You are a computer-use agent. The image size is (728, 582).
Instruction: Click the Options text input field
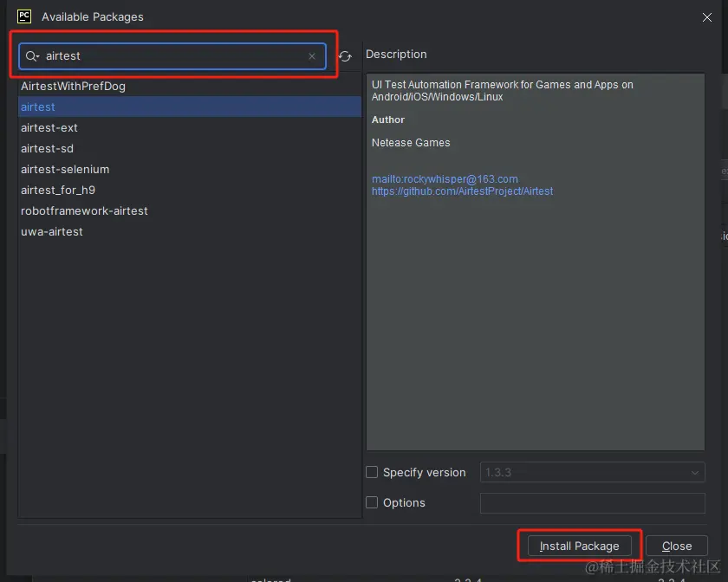[593, 503]
